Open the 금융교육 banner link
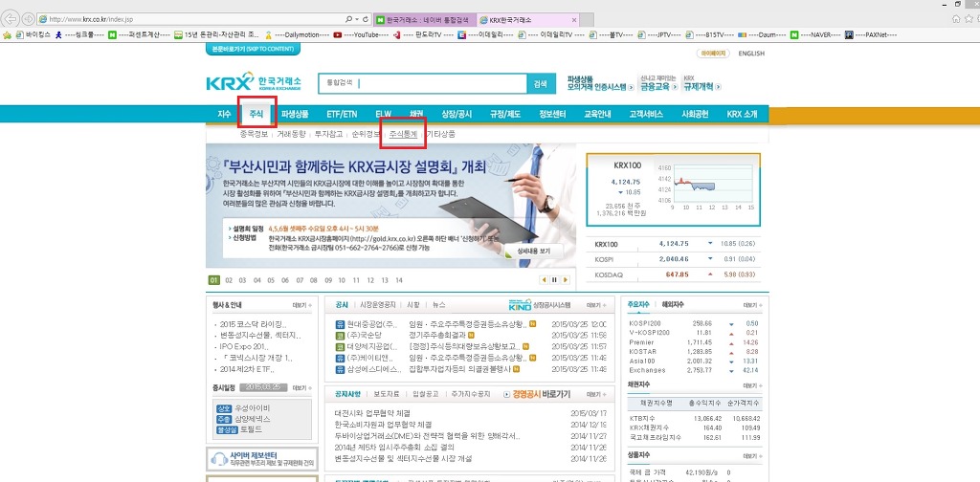The width and height of the screenshot is (980, 482). (x=658, y=83)
